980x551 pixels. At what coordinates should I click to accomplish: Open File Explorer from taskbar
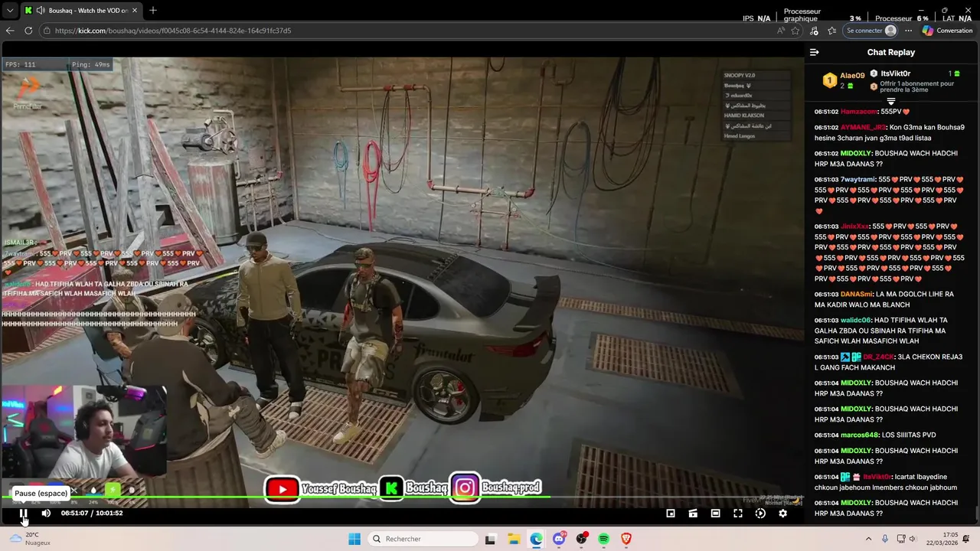[x=514, y=539]
